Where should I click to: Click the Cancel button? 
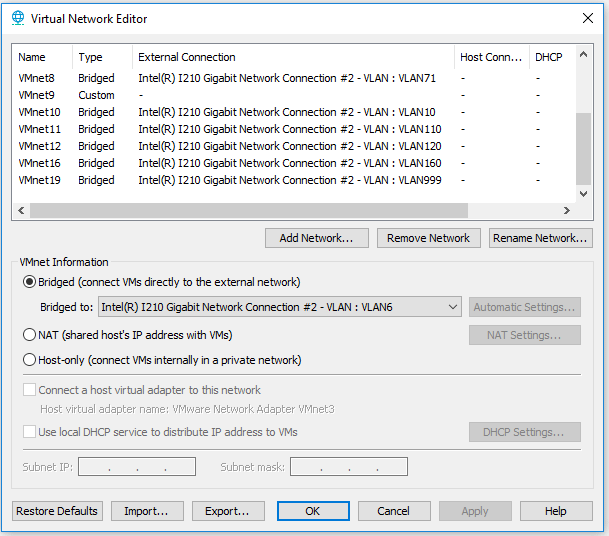click(394, 511)
